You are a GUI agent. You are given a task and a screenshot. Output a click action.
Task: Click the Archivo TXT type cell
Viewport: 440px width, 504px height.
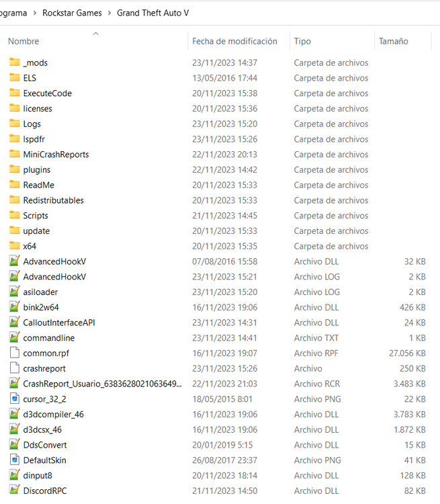tap(316, 338)
